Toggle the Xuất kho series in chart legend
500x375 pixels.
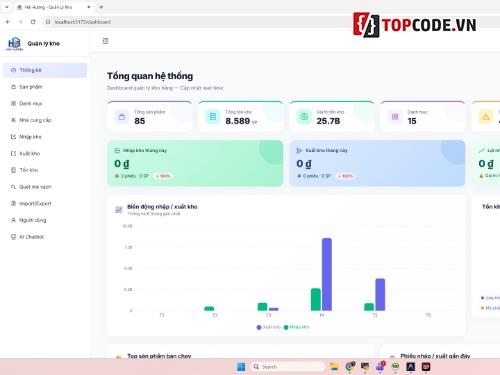tap(268, 327)
